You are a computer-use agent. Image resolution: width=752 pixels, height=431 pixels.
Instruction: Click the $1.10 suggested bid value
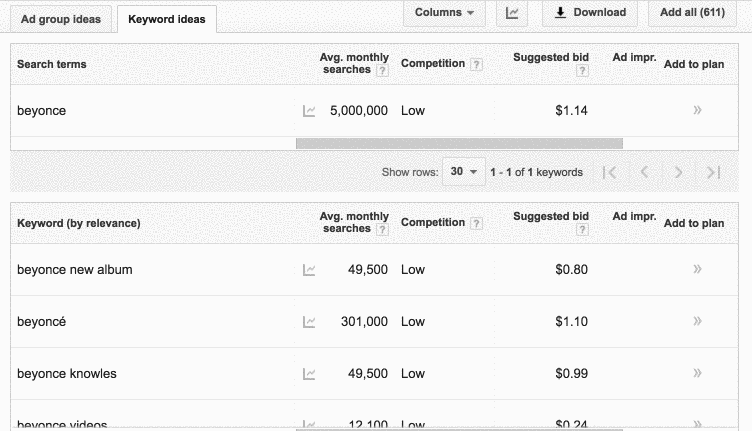(571, 321)
